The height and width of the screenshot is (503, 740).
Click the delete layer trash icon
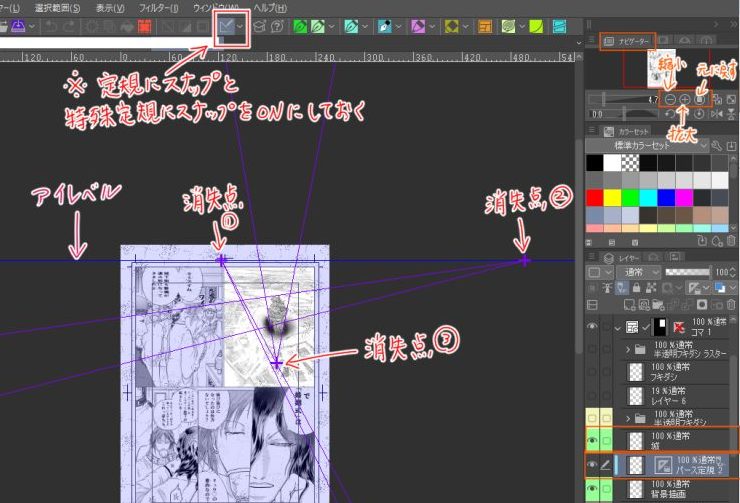[732, 305]
